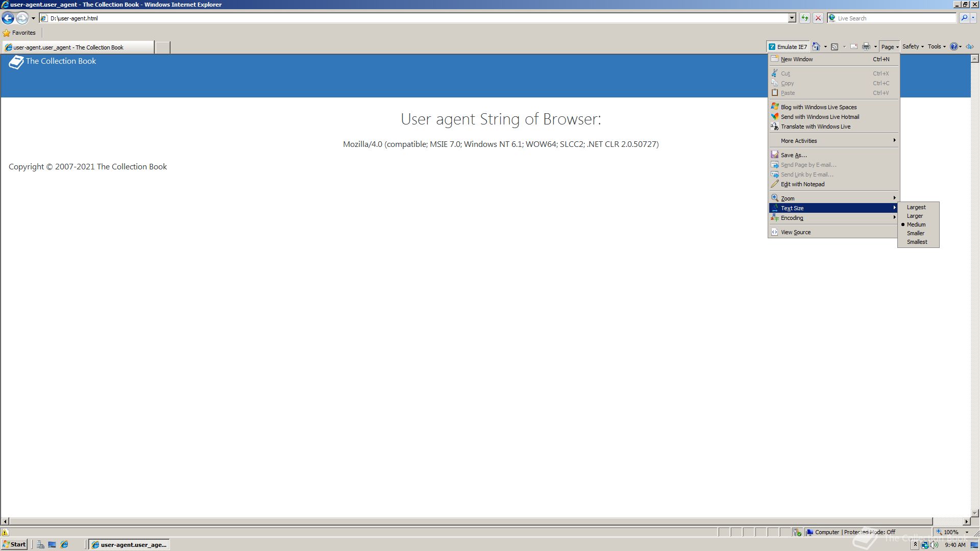Click the Forward navigation arrow button
The image size is (980, 551).
[x=22, y=18]
